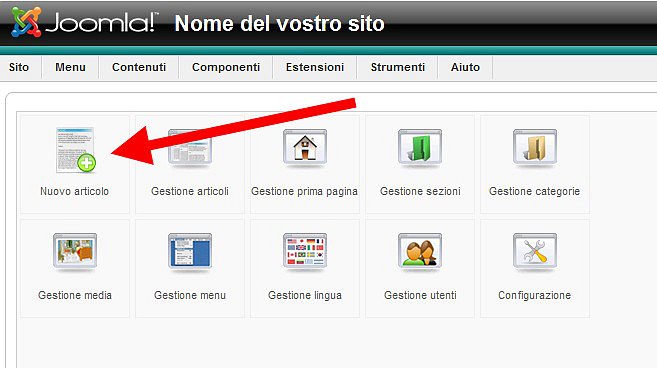The height and width of the screenshot is (368, 657).
Task: Open the Estensioni menu
Action: click(x=315, y=67)
